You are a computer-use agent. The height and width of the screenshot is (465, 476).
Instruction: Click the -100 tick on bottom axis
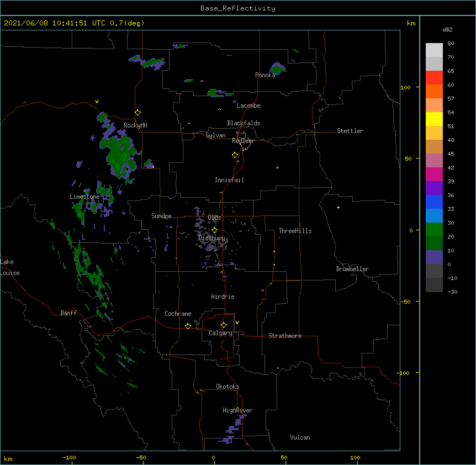coord(69,457)
